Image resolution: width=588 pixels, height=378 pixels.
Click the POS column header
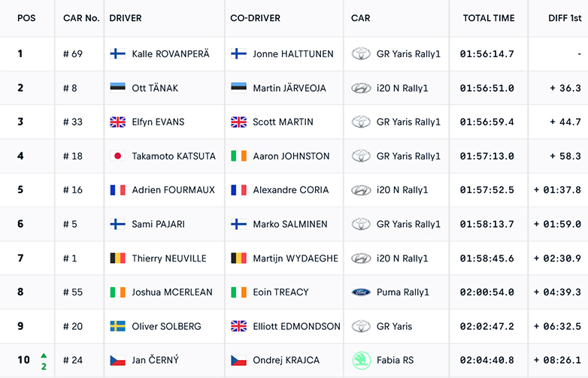click(26, 18)
